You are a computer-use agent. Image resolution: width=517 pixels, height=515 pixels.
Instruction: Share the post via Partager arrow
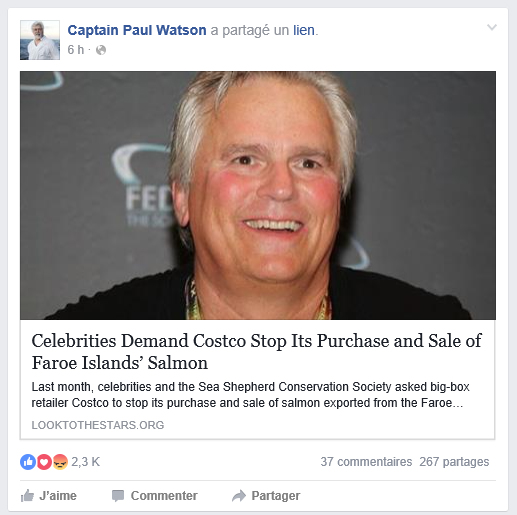[x=266, y=496]
